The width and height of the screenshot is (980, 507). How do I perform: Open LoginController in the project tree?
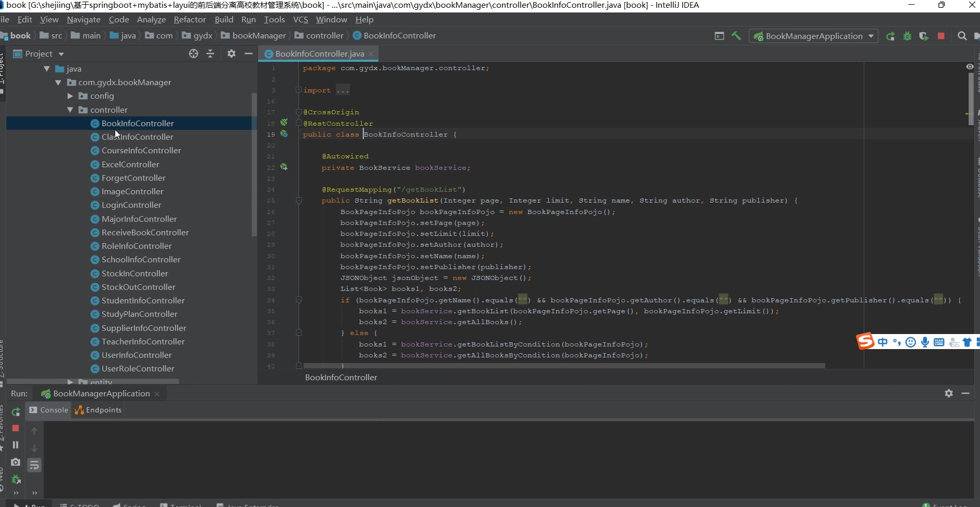[131, 205]
